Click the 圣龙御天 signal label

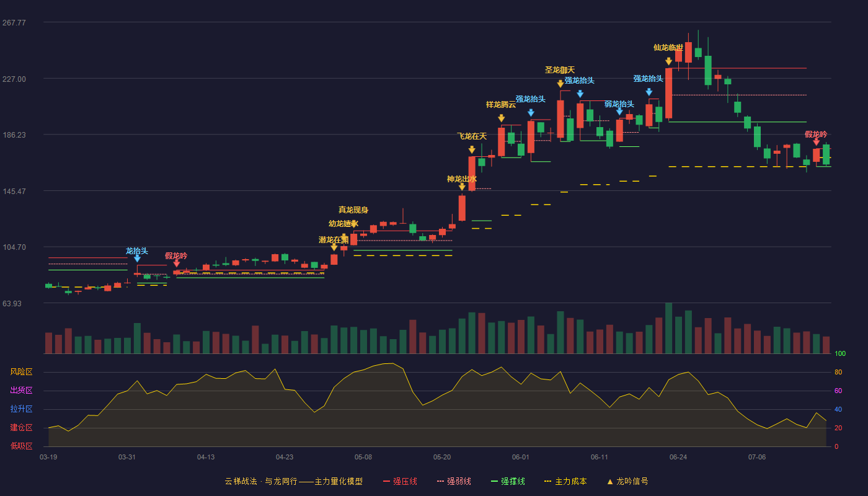click(560, 70)
